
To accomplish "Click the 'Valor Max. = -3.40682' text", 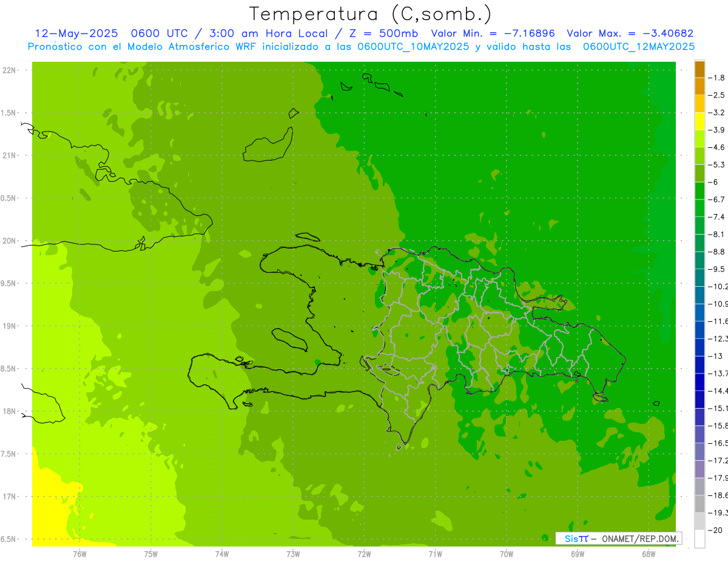I will tap(630, 34).
